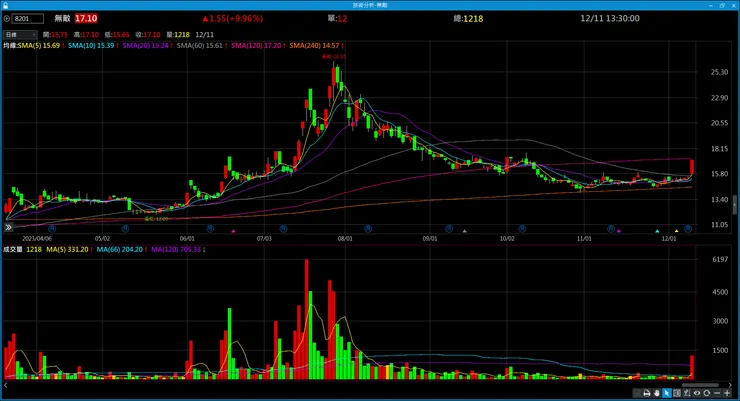The height and width of the screenshot is (401, 740).
Task: Click the 成交量 volume panel label
Action: coord(13,250)
